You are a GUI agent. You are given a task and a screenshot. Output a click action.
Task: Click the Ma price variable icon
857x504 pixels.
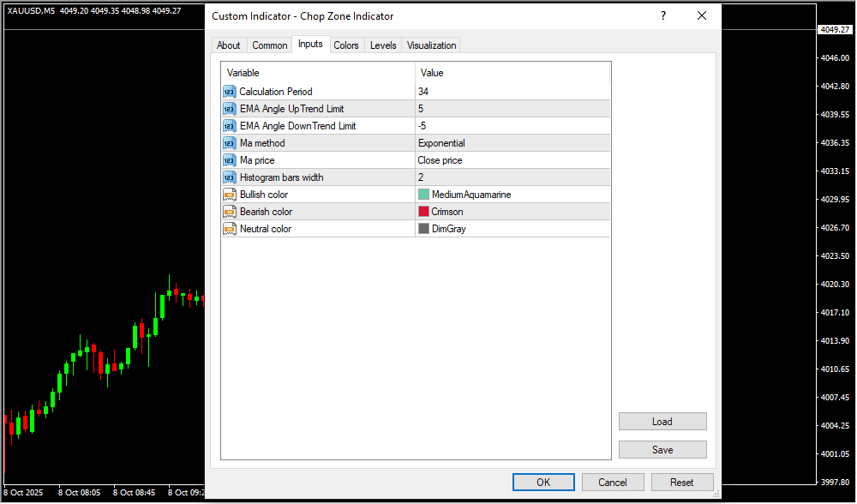click(229, 160)
